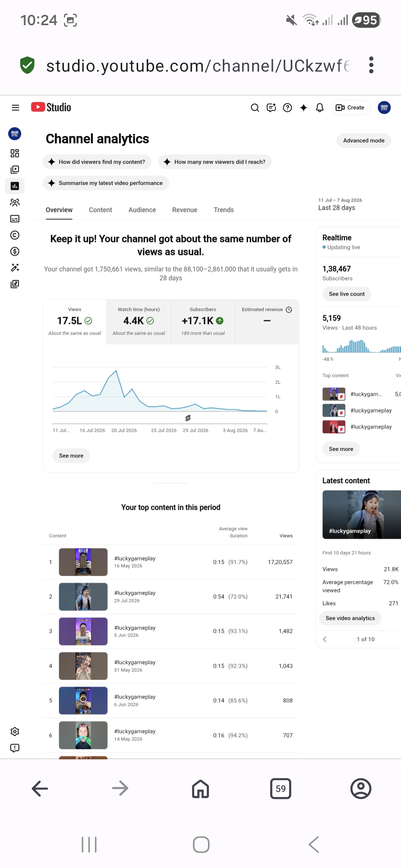The height and width of the screenshot is (868, 401).
Task: Click See live count button
Action: 347,294
